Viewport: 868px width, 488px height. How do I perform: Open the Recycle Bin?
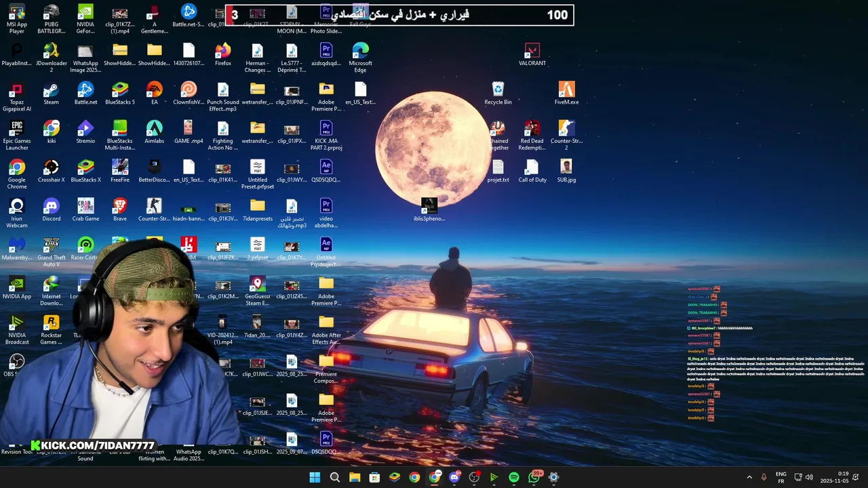pyautogui.click(x=498, y=94)
